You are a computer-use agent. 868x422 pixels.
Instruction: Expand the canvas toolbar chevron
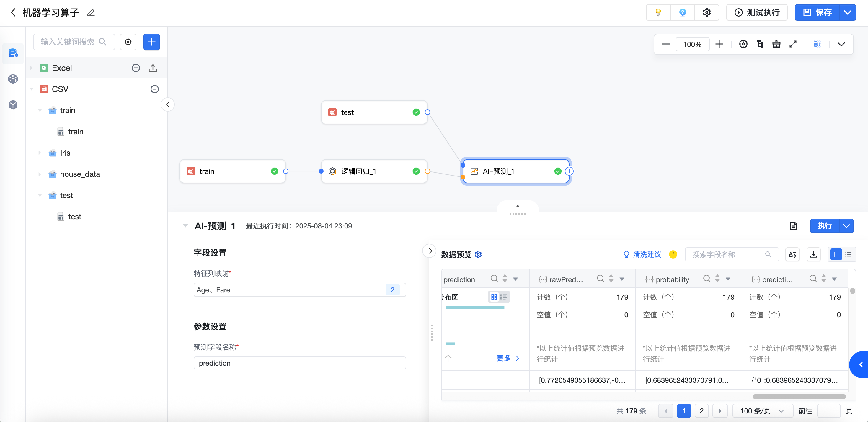click(841, 44)
